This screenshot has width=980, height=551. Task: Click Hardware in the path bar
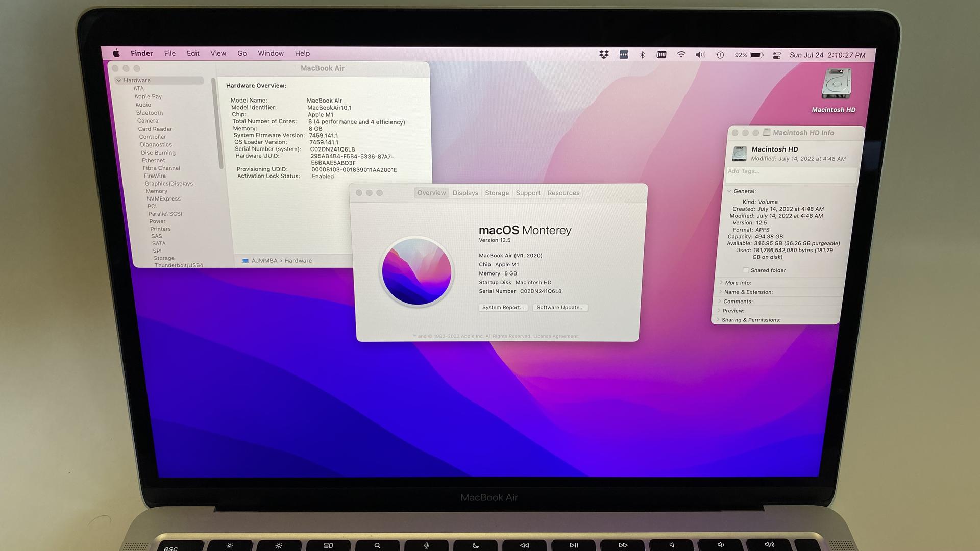pyautogui.click(x=298, y=261)
